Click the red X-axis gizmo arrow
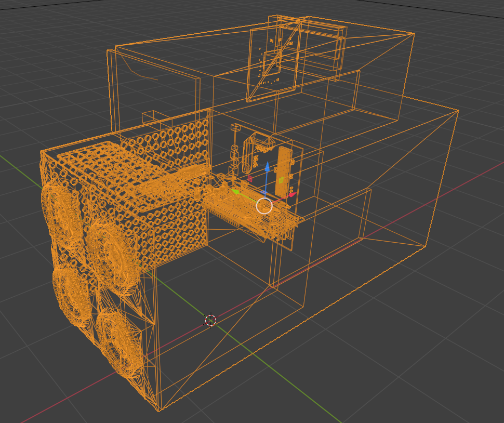 click(292, 195)
